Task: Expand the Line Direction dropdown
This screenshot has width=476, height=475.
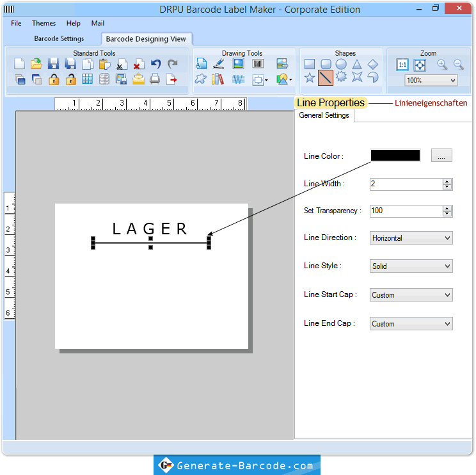Action: point(411,238)
